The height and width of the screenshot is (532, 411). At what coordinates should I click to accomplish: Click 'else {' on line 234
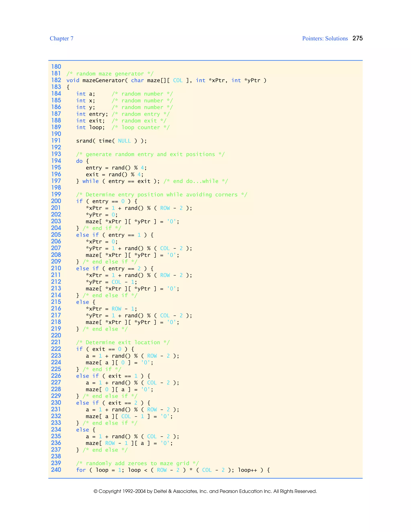(85, 430)
